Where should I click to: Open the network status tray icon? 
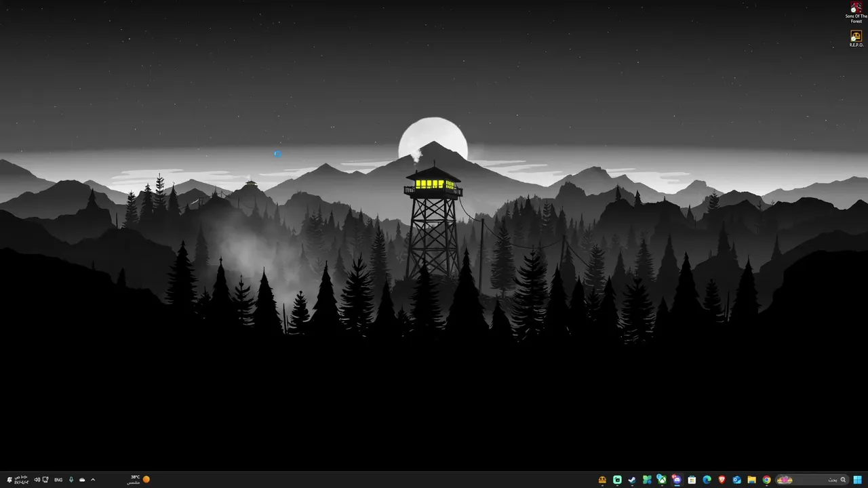click(x=45, y=480)
